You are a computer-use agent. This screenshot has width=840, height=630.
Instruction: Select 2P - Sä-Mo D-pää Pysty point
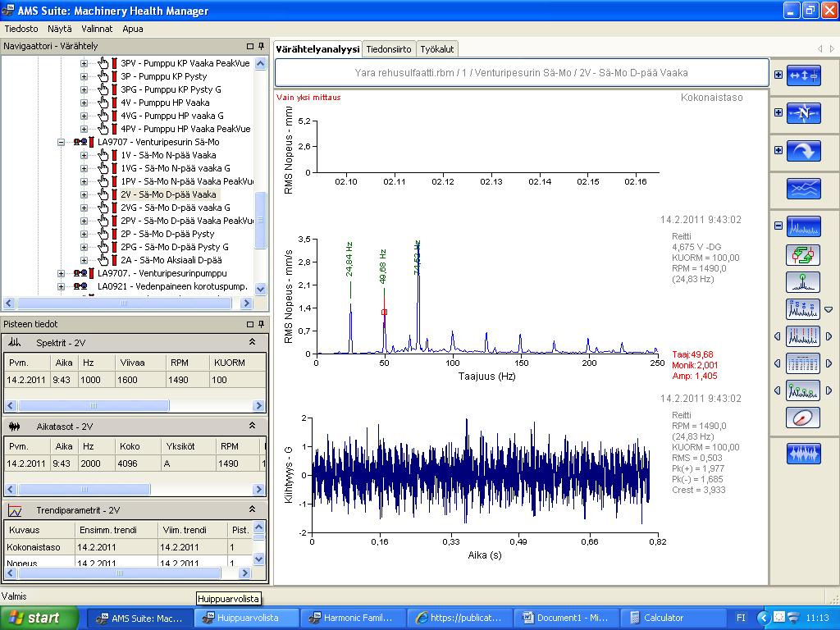(x=167, y=234)
